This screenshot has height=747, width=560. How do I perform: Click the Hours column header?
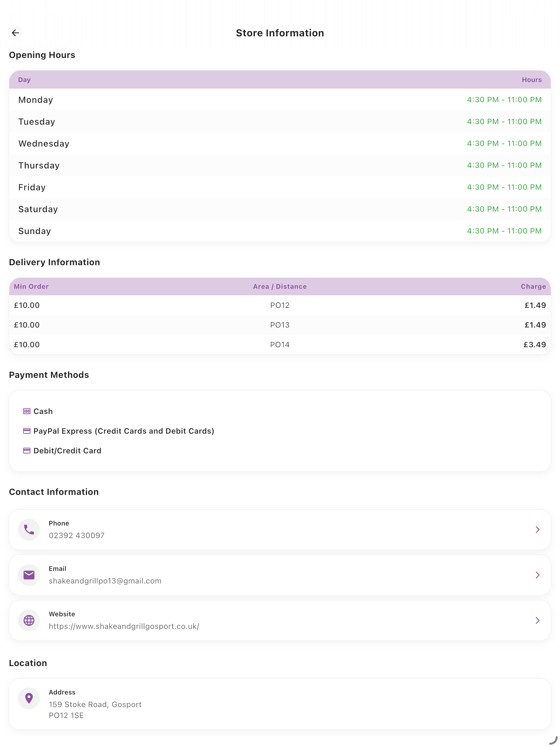click(532, 80)
